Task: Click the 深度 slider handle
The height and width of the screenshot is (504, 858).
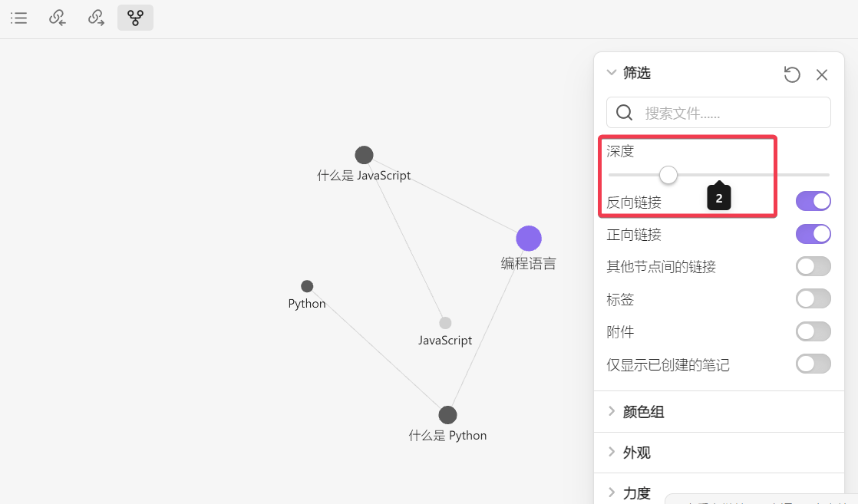Action: pyautogui.click(x=668, y=175)
